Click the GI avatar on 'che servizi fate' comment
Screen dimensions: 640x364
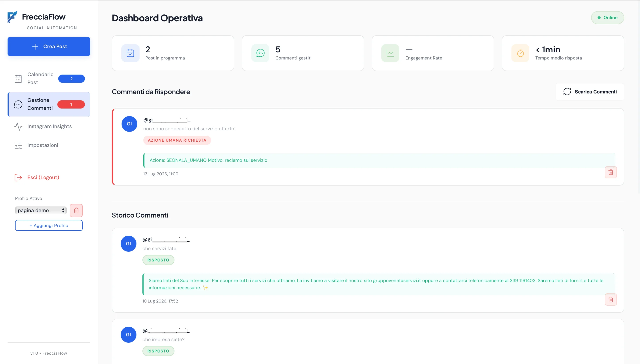pos(128,244)
